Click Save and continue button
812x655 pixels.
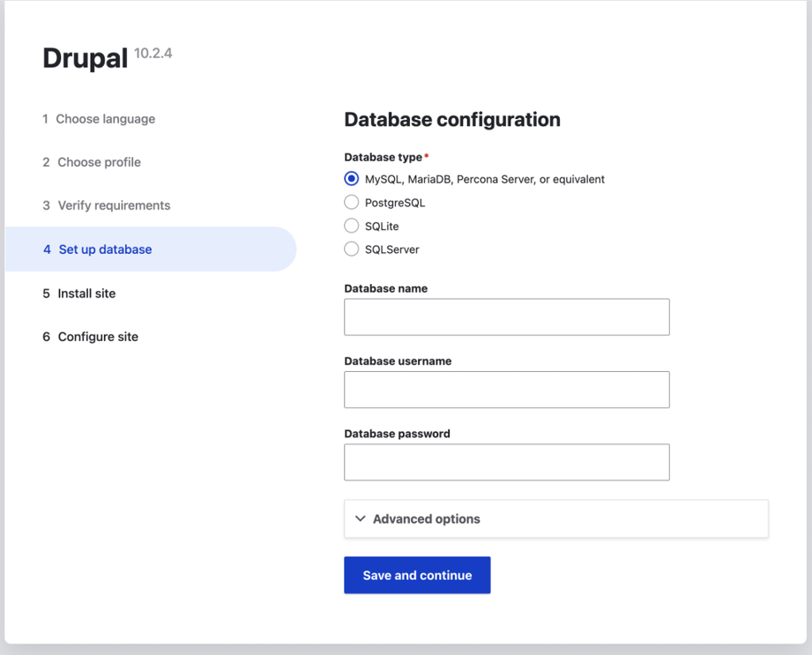[417, 576]
